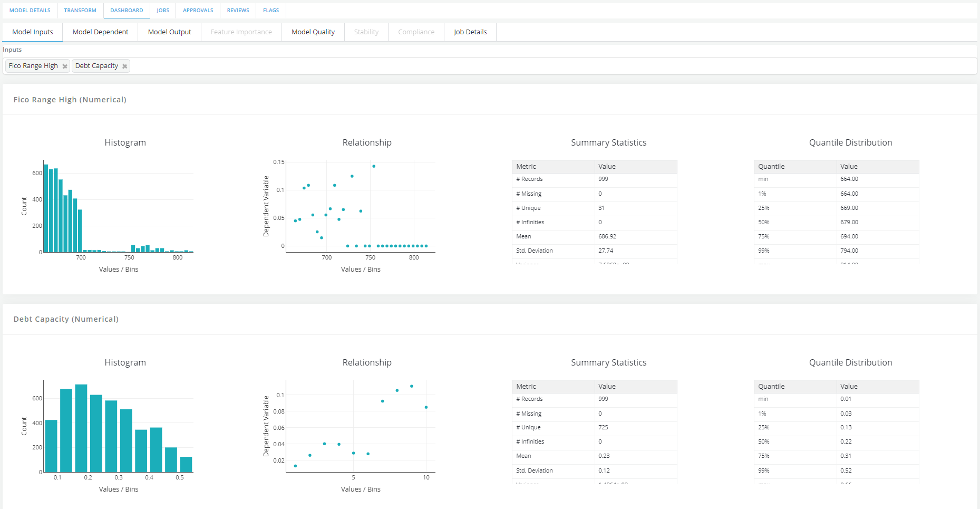
Task: Switch to Model Dependent sub-tab
Action: pos(100,32)
